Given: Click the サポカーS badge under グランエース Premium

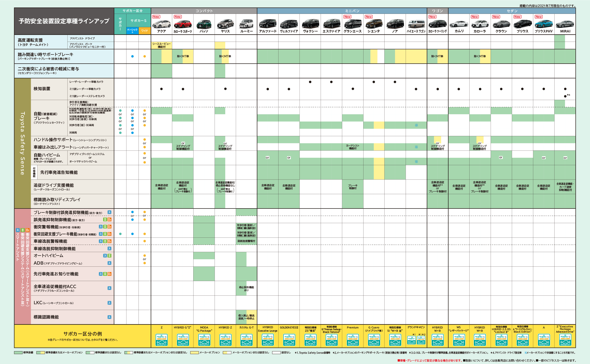Looking at the screenshot, I should (x=353, y=340).
